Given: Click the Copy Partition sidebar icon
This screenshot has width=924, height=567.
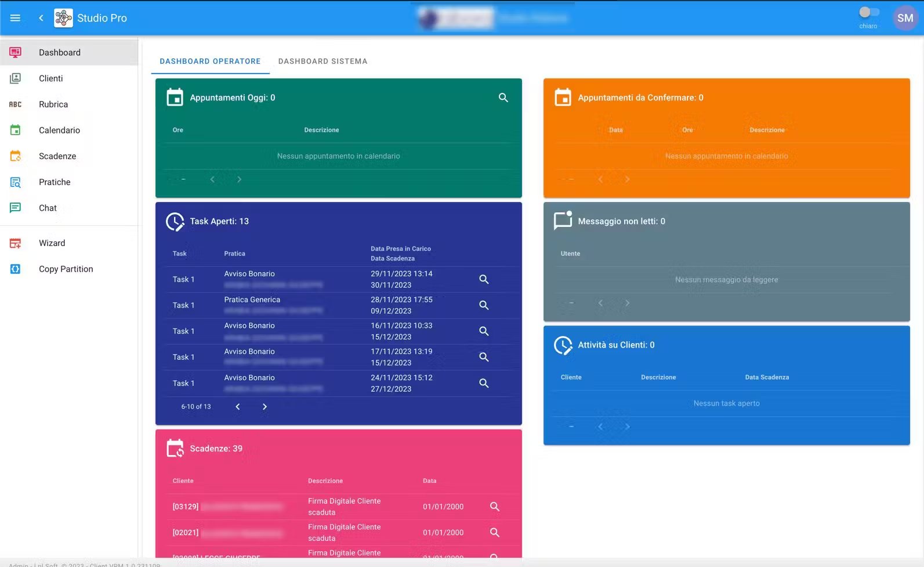Looking at the screenshot, I should coord(16,269).
